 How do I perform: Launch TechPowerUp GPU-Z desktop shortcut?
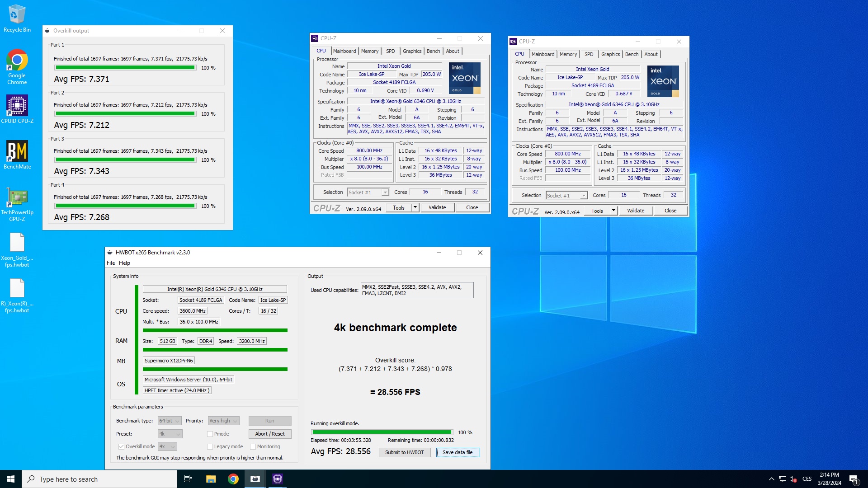[17, 204]
